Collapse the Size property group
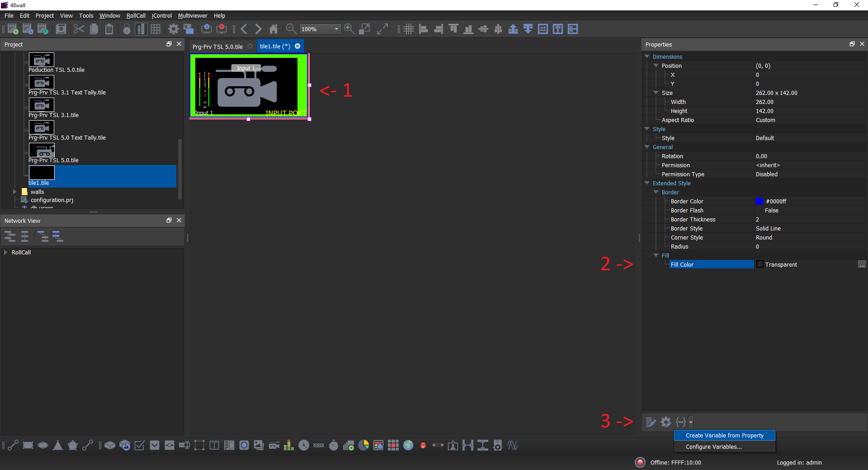This screenshot has height=470, width=868. click(656, 93)
